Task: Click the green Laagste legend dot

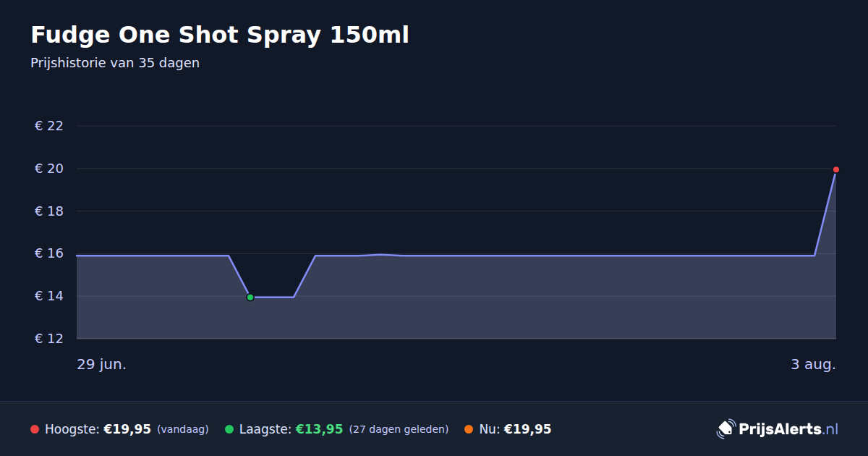Action: [229, 429]
